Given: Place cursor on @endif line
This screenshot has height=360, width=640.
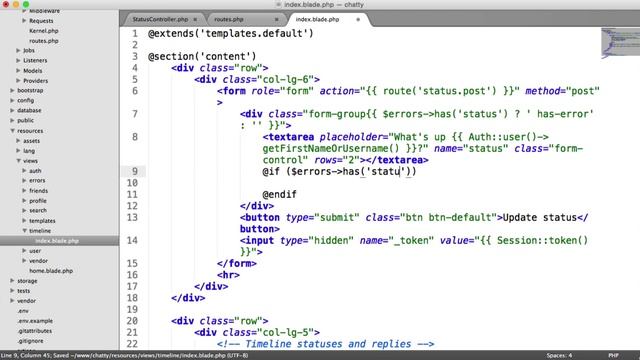Looking at the screenshot, I should click(x=280, y=195).
